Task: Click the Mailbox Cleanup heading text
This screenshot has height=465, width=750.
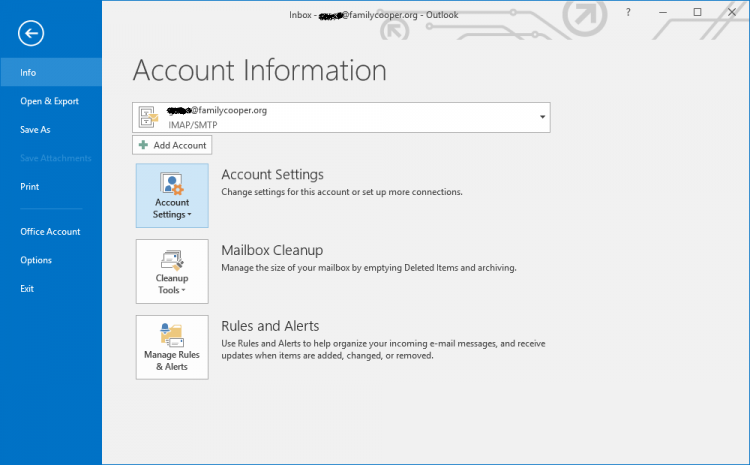Action: pos(272,250)
